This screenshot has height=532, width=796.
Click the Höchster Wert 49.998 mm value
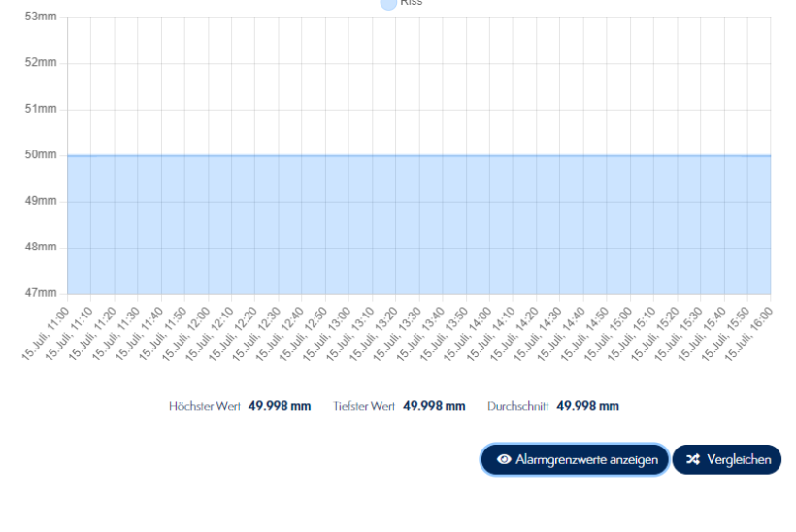(x=280, y=405)
